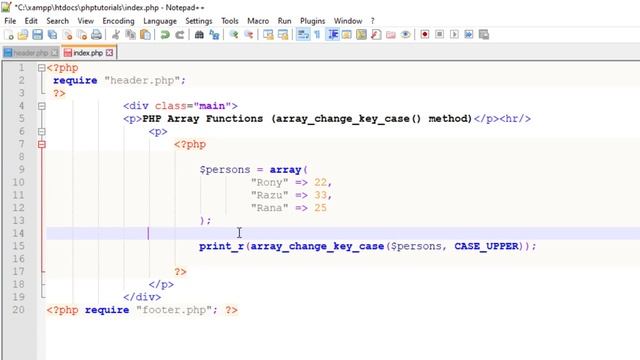Toggle the Monitoring eye icon
This screenshot has width=640, height=360.
[405, 35]
